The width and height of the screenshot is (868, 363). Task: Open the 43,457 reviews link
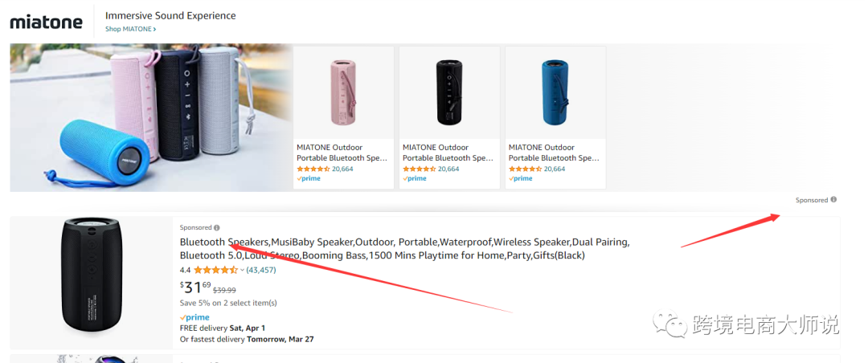click(260, 270)
